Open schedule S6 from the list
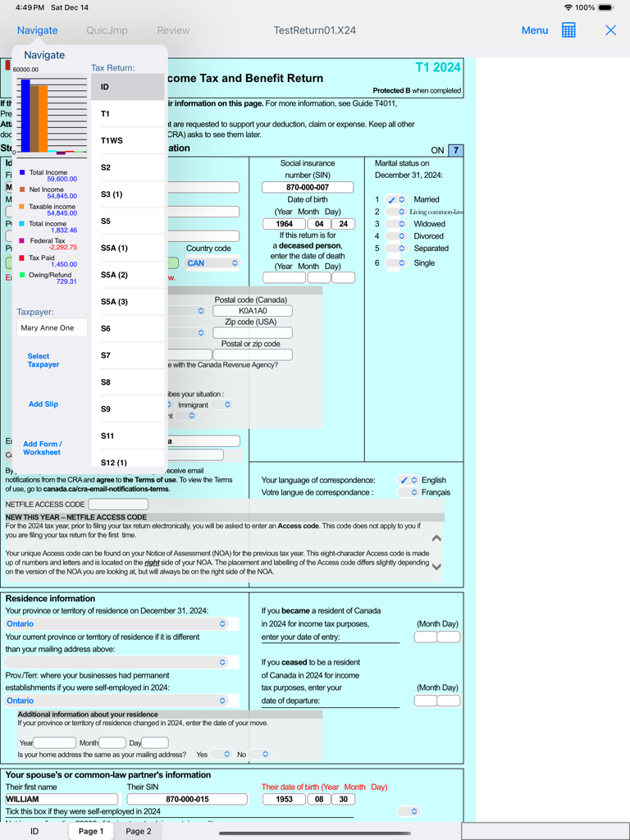This screenshot has height=840, width=630. click(x=127, y=328)
